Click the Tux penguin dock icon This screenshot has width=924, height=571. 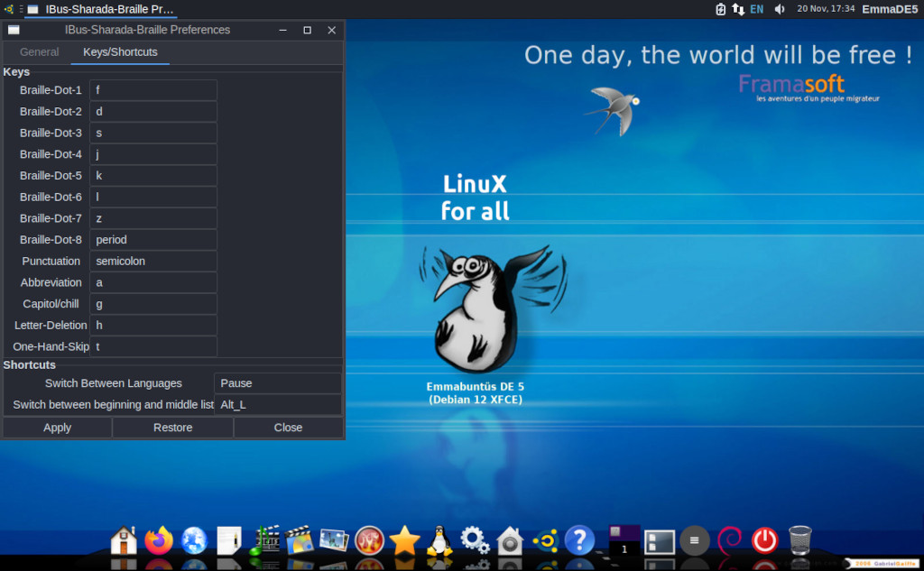439,540
